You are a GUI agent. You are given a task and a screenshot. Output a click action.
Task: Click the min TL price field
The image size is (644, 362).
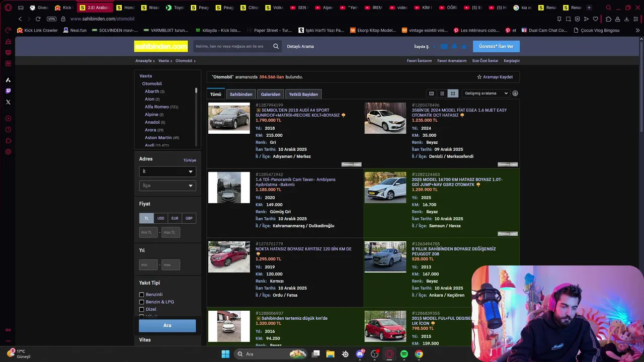click(148, 232)
